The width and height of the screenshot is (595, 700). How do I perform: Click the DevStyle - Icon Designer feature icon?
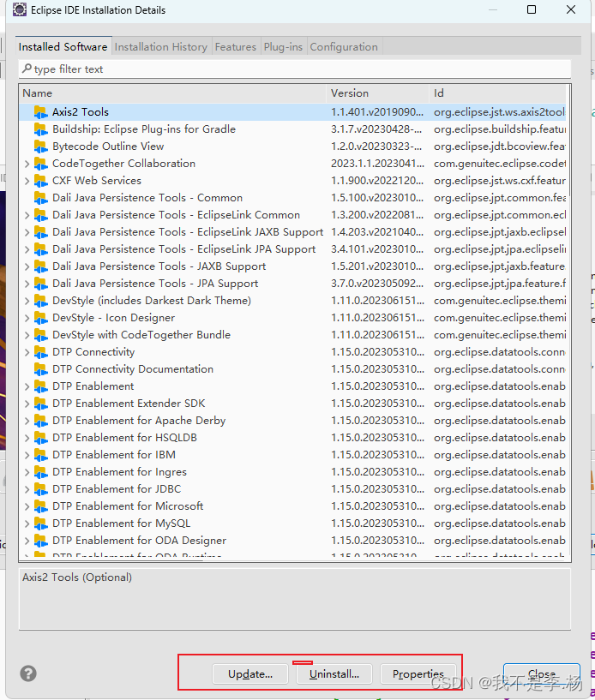(x=40, y=318)
